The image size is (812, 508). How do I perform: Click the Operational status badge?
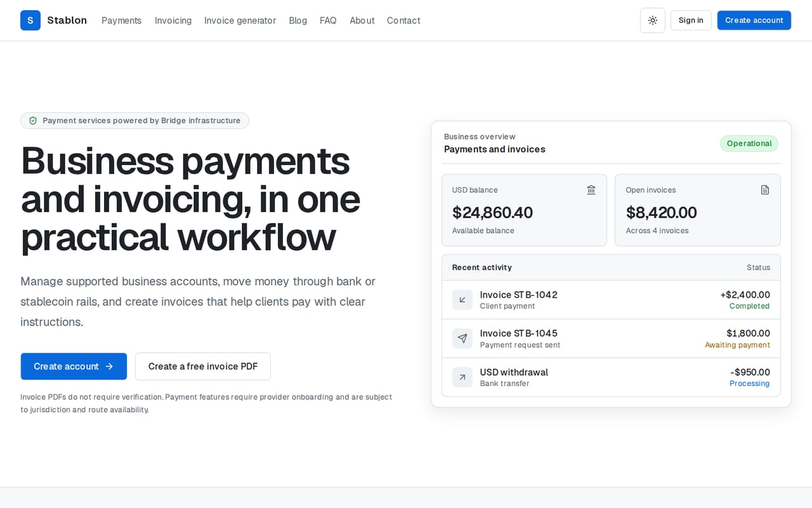(x=749, y=144)
